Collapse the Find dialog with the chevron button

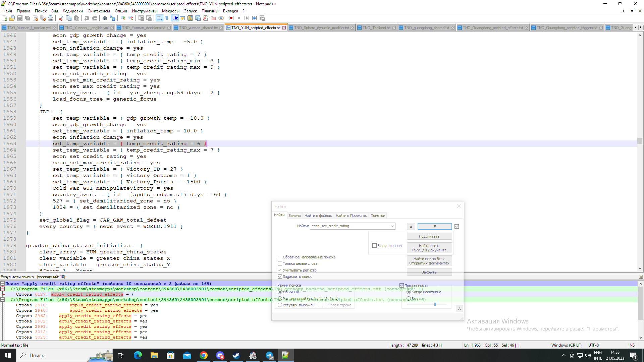pyautogui.click(x=460, y=309)
